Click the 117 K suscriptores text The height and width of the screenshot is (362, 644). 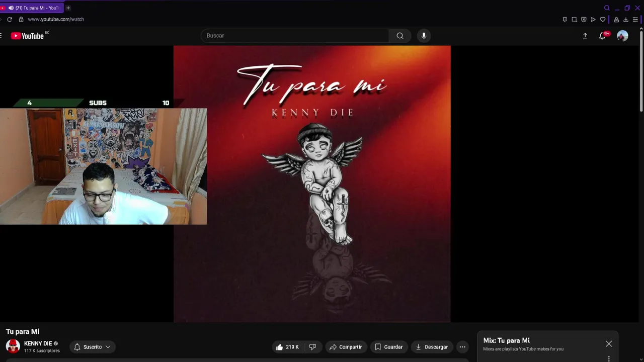pos(42,351)
